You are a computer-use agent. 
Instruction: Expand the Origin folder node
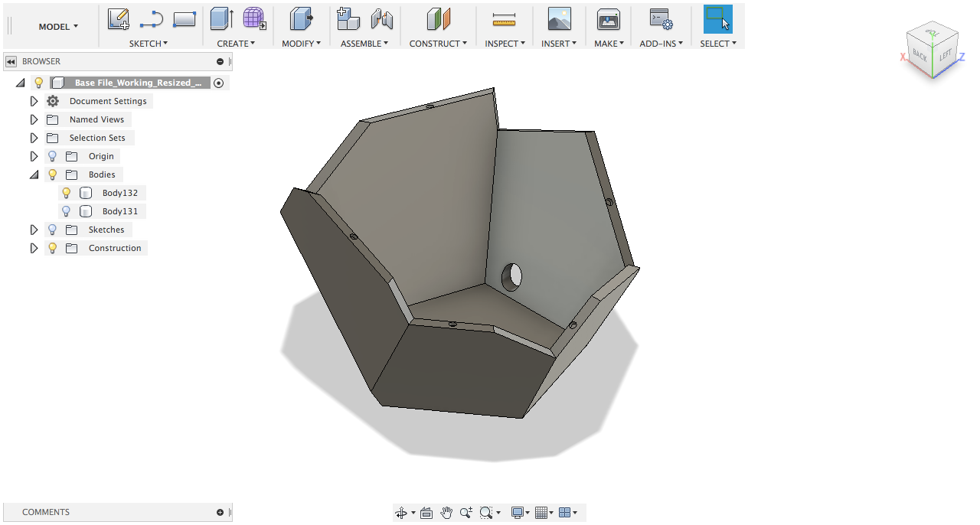tap(34, 156)
